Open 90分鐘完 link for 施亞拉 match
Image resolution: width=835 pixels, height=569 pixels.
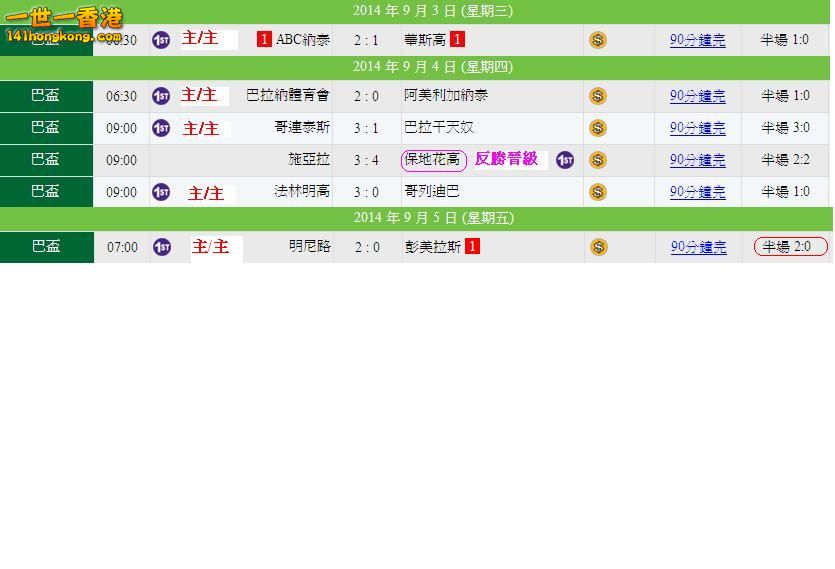[x=698, y=160]
